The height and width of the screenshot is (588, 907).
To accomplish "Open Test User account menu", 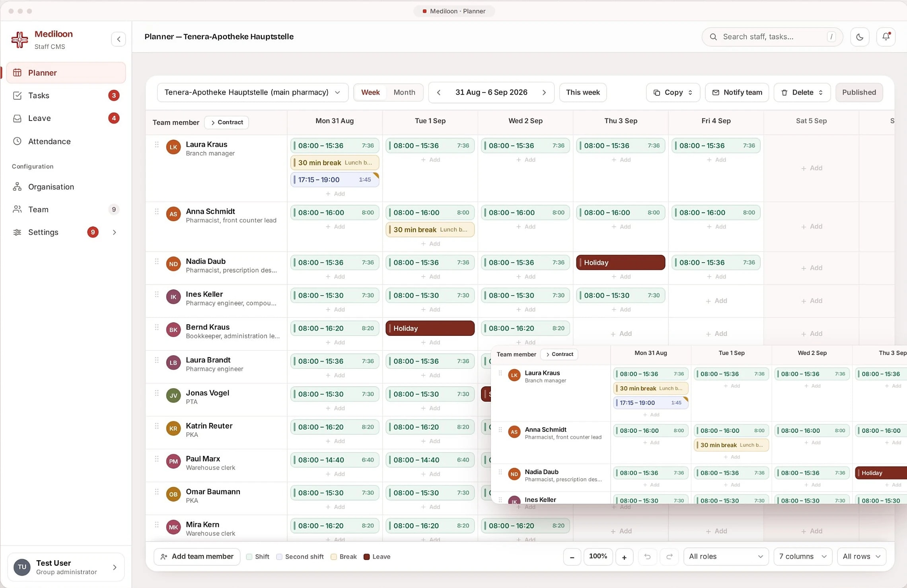I will tap(66, 567).
